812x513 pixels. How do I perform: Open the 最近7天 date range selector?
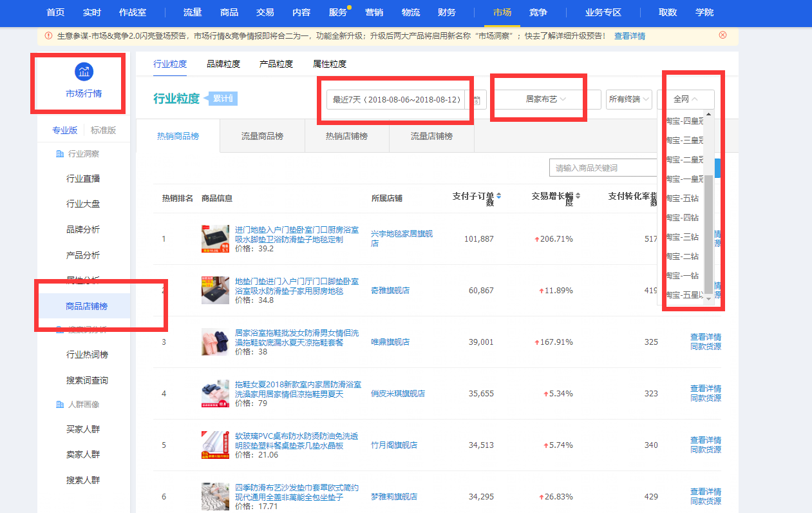coord(397,100)
